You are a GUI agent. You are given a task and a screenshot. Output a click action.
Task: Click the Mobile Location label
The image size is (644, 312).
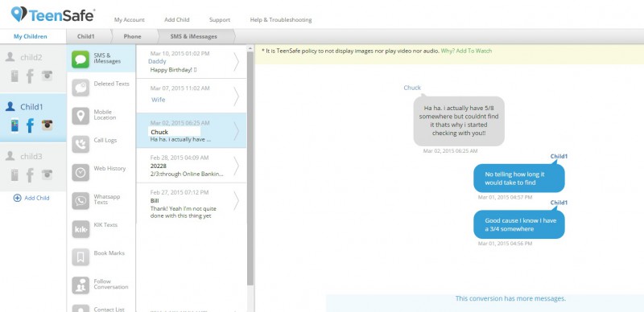coord(105,114)
